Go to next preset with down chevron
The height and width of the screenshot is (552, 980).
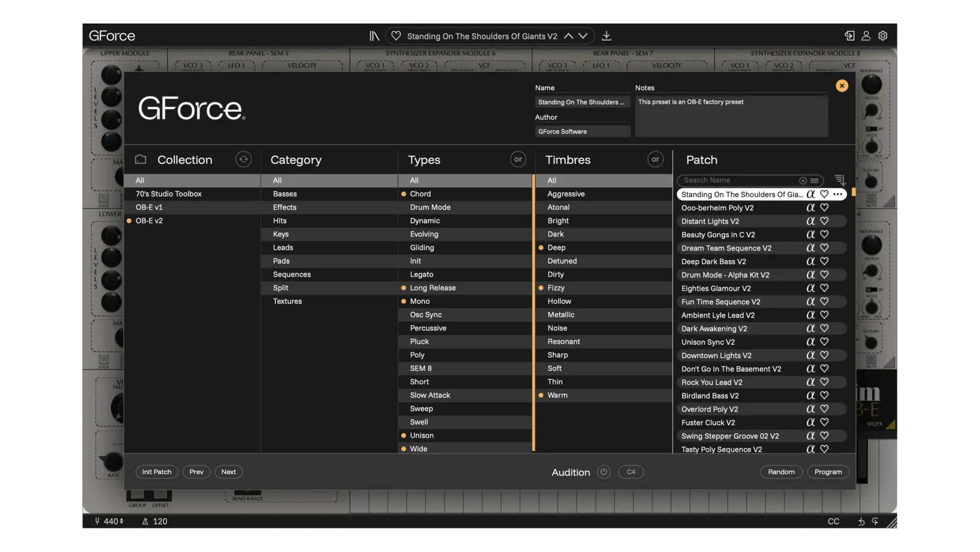pyautogui.click(x=583, y=36)
